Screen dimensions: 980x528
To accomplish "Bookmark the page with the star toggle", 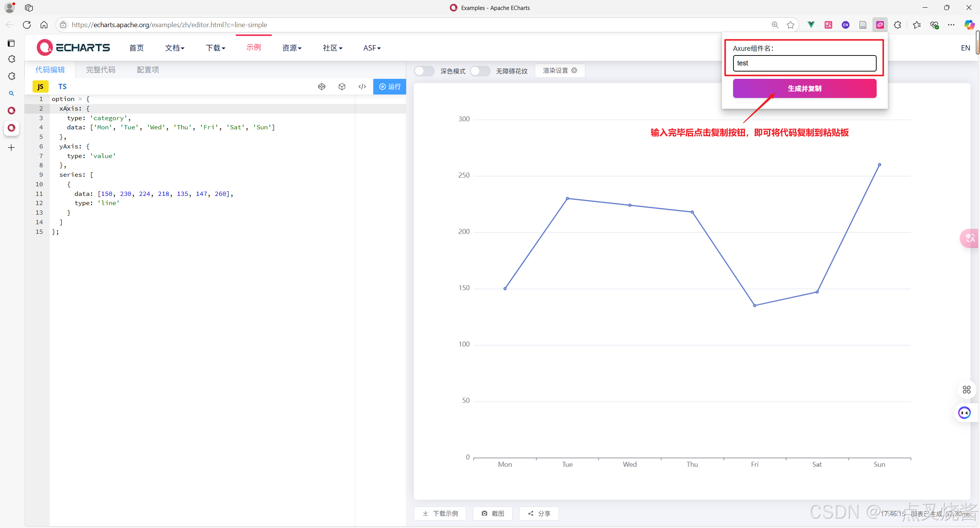I will click(790, 24).
